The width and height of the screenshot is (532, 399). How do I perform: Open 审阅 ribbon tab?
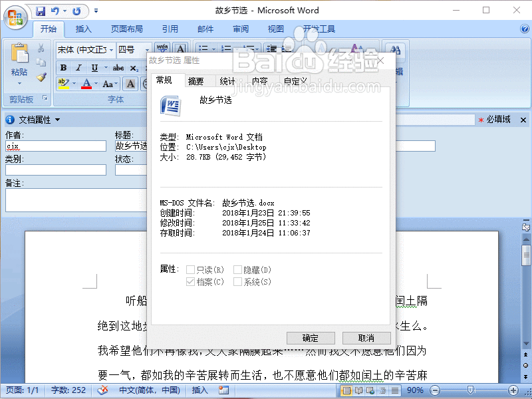click(x=241, y=29)
